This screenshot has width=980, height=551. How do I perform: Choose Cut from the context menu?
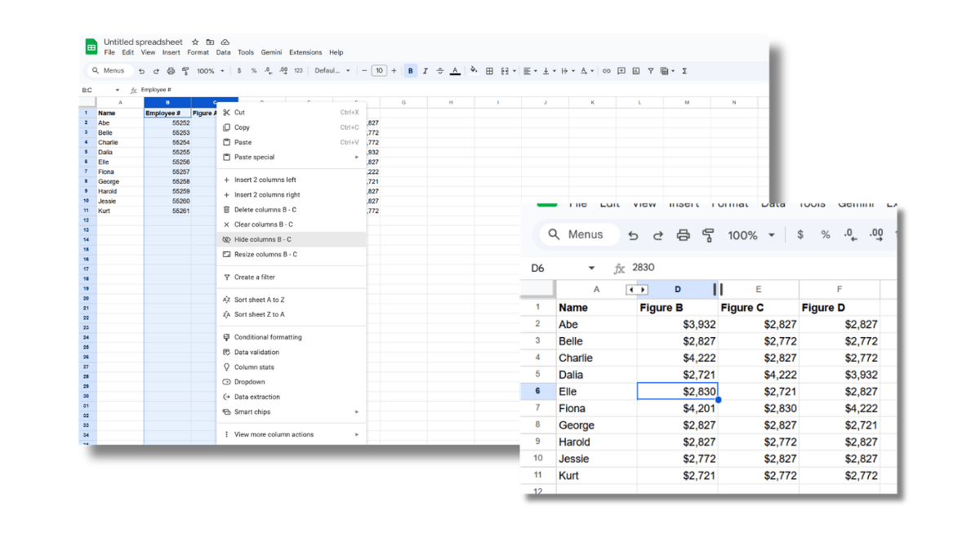tap(291, 113)
